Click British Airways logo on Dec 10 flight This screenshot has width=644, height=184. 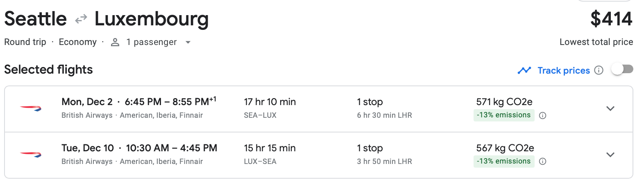31,155
